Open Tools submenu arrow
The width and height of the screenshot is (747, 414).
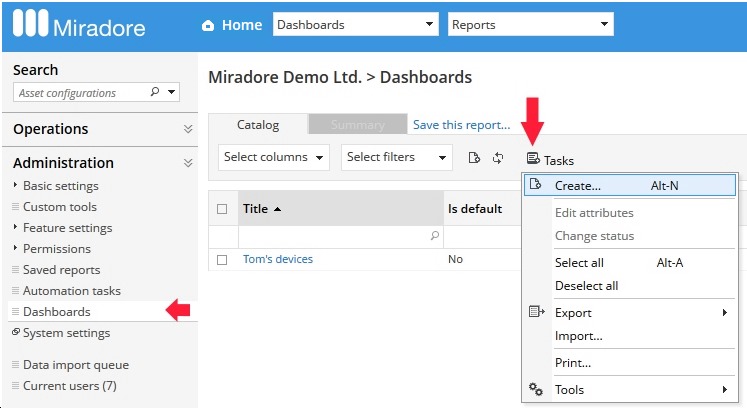click(725, 390)
